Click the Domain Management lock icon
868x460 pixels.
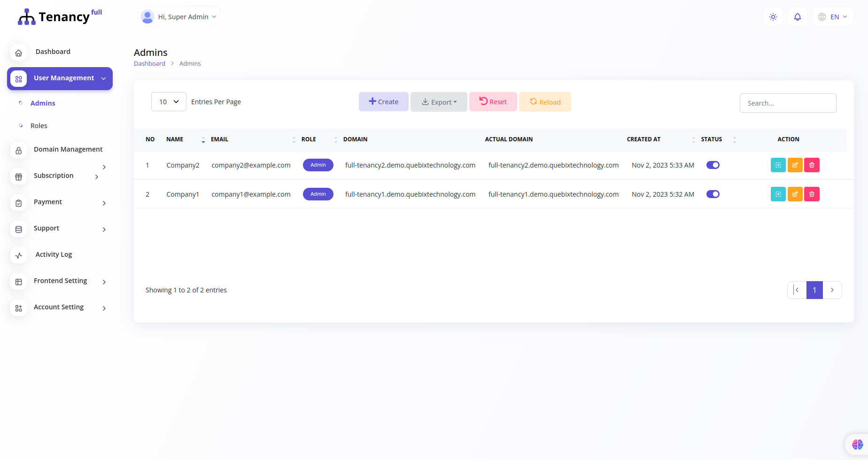(x=18, y=150)
